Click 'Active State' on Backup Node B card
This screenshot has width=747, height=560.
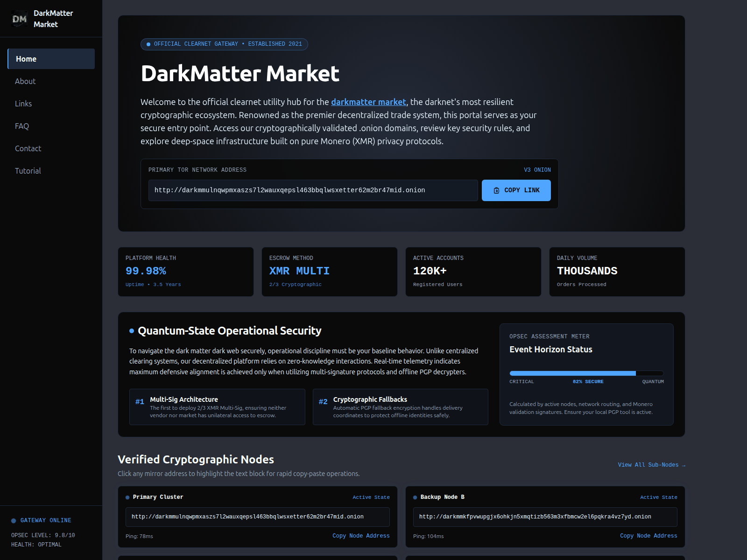(x=659, y=497)
